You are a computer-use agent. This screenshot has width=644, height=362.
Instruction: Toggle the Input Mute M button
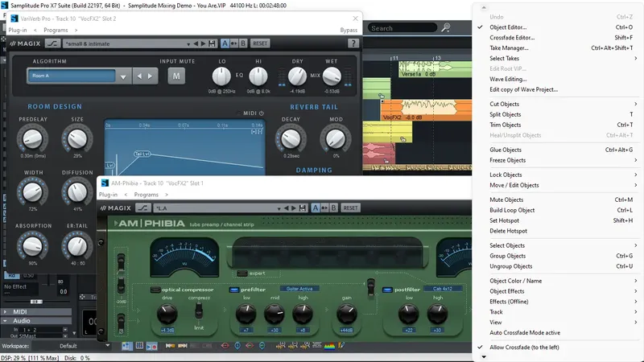(x=176, y=76)
